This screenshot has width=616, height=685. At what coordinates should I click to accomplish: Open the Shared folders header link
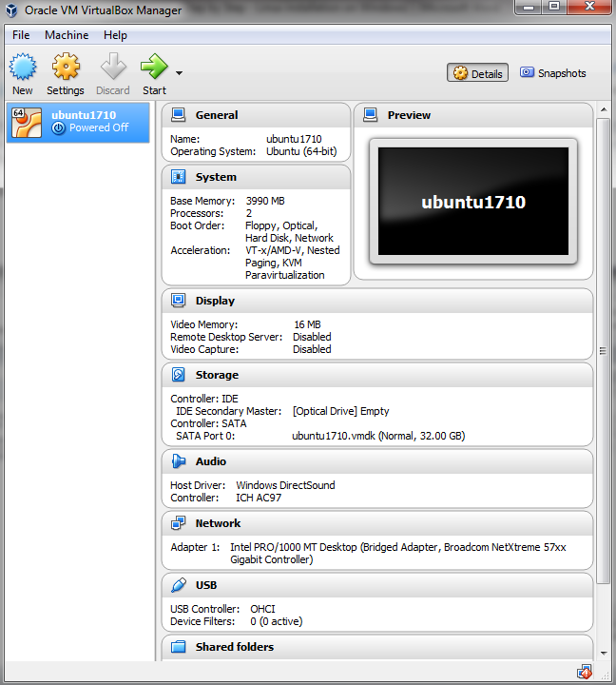235,647
